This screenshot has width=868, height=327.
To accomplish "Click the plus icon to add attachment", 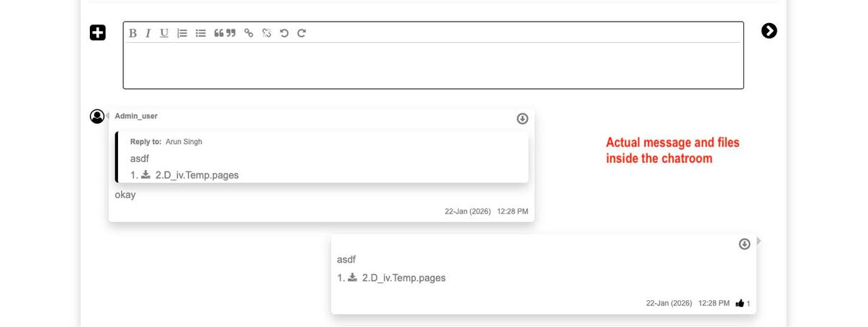I will [x=98, y=33].
